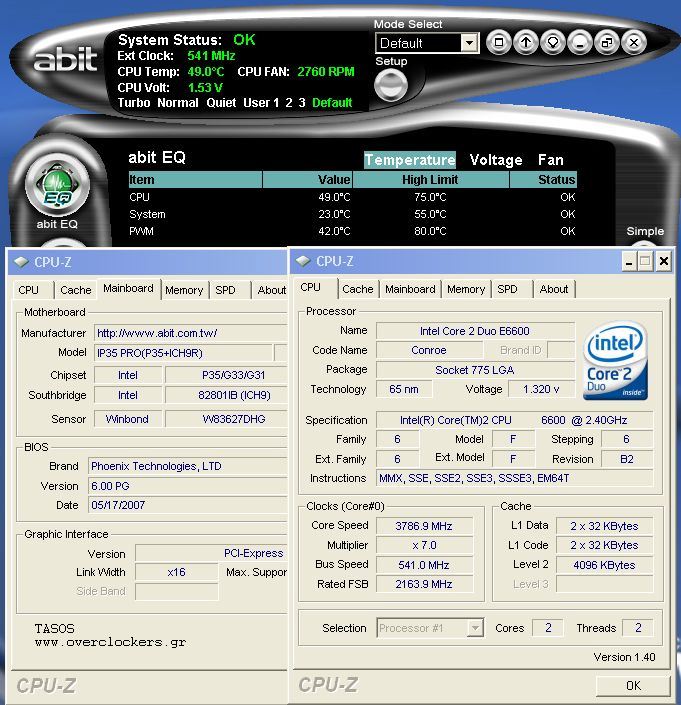Viewport: 681px width, 705px height.
Task: Click the square icon button in abit panel
Action: click(499, 43)
